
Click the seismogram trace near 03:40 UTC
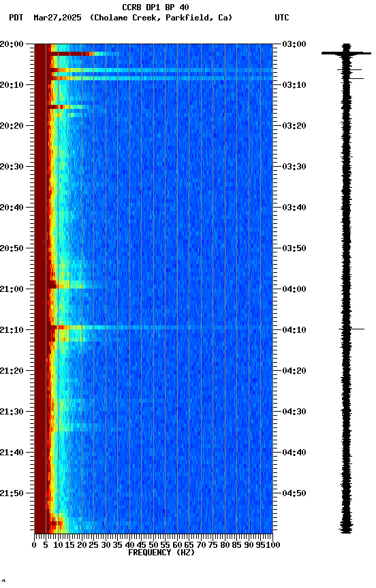(346, 208)
